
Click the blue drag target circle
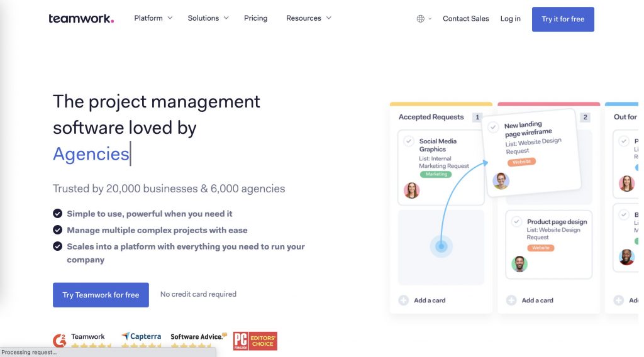(x=441, y=246)
